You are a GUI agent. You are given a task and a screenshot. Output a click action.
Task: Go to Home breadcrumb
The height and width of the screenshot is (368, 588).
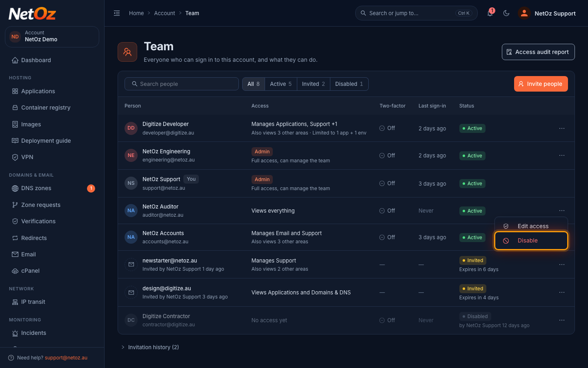pos(136,13)
